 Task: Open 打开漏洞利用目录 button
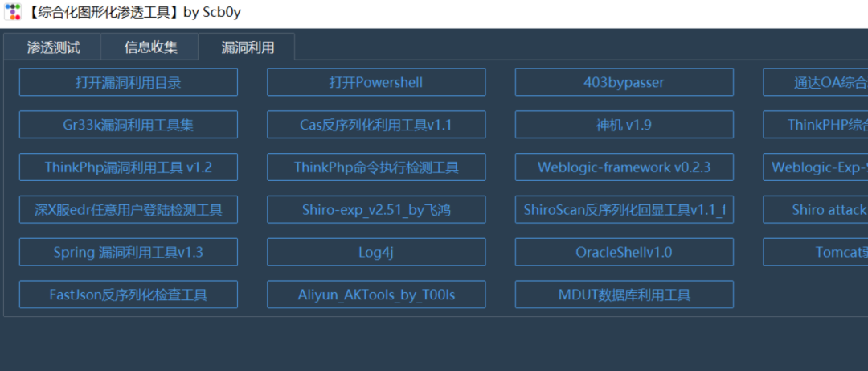click(129, 83)
